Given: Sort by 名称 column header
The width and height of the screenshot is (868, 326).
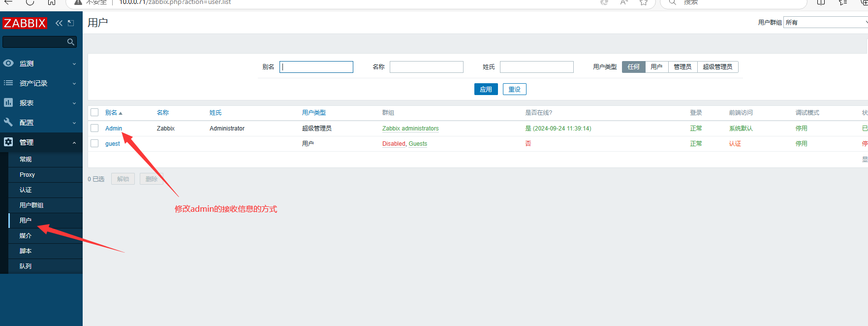Looking at the screenshot, I should point(163,113).
